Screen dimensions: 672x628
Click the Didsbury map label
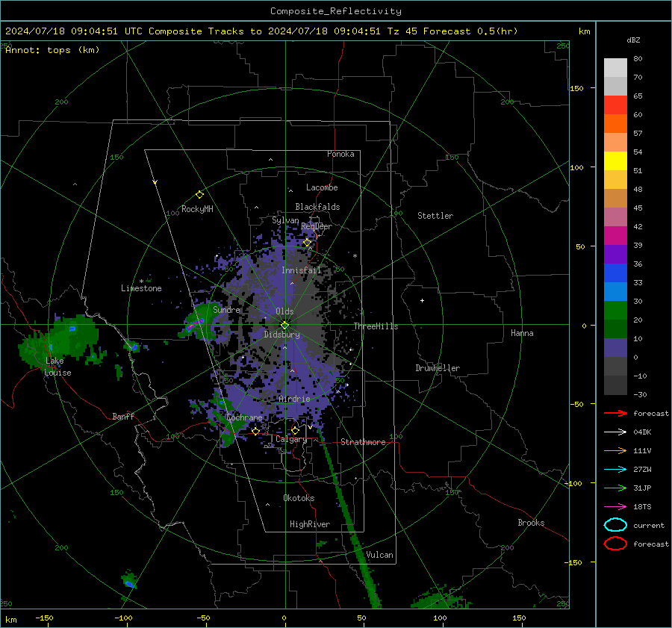pos(281,335)
